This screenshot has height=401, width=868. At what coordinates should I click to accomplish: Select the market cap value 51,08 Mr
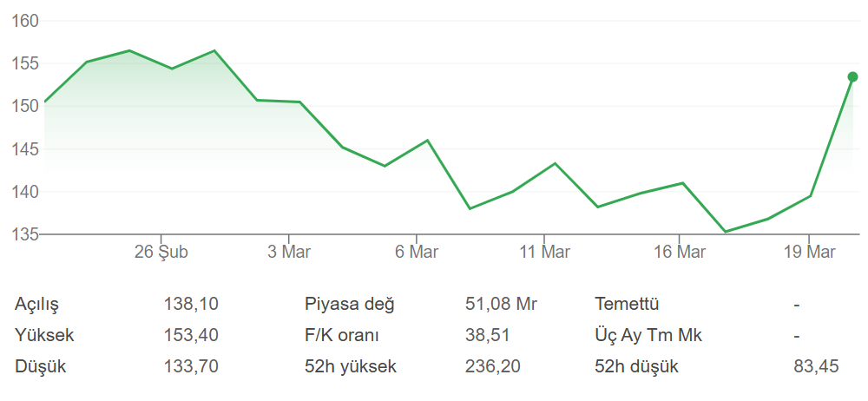coord(502,305)
